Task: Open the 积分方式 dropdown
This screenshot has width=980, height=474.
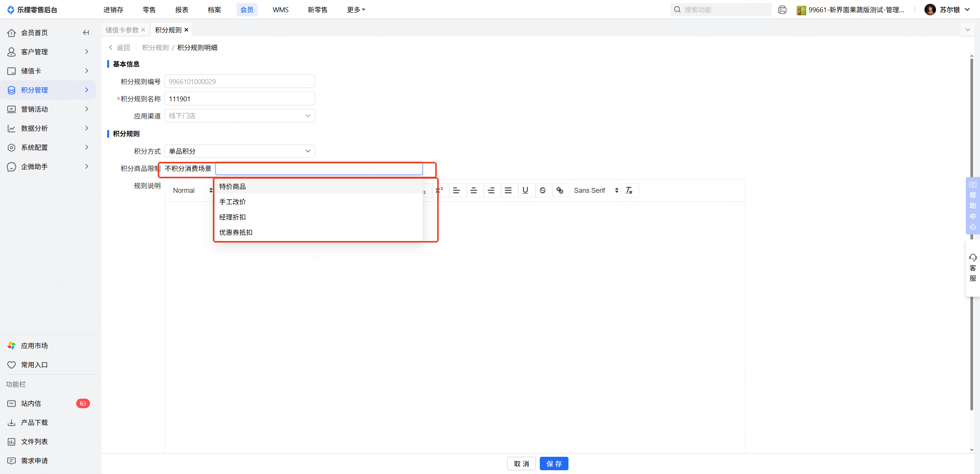Action: [x=240, y=151]
